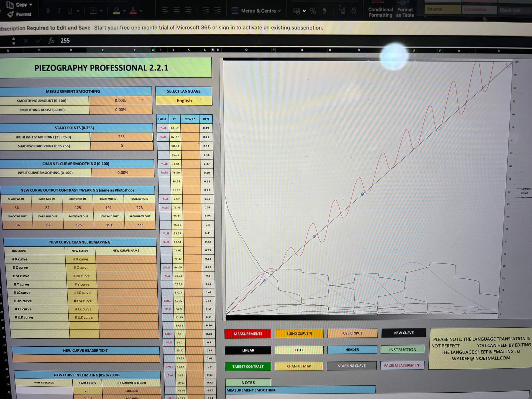Select the Smoothing Amount 0.00% cell
Viewport: 532px width, 399px height.
[120, 101]
